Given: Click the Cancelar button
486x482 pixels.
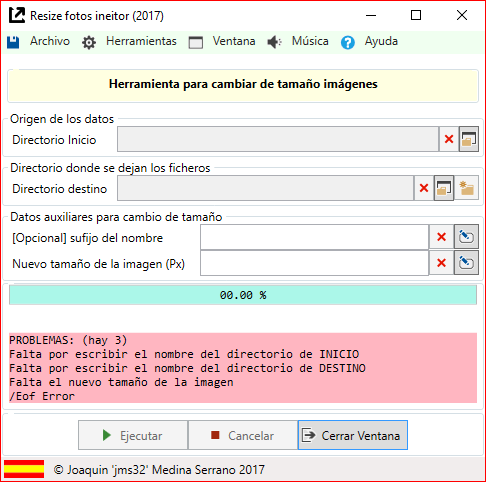Looking at the screenshot, I should [243, 435].
